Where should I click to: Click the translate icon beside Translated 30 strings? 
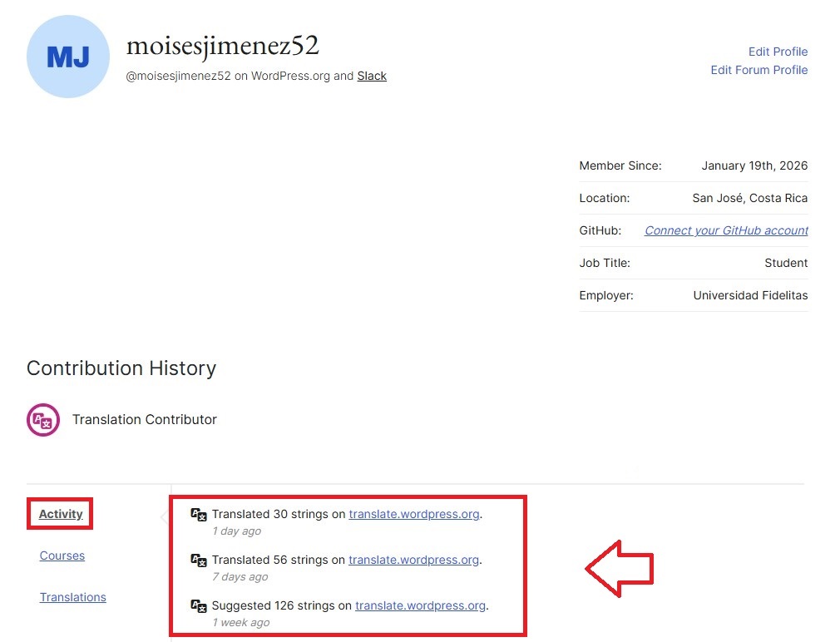coord(199,515)
